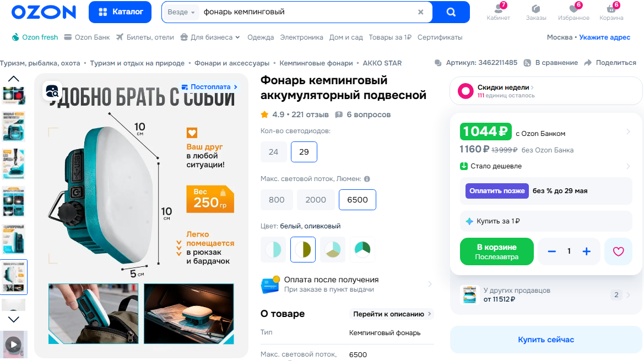Image resolution: width=644 pixels, height=361 pixels.
Task: Open the Заказы orders icon
Action: click(536, 12)
